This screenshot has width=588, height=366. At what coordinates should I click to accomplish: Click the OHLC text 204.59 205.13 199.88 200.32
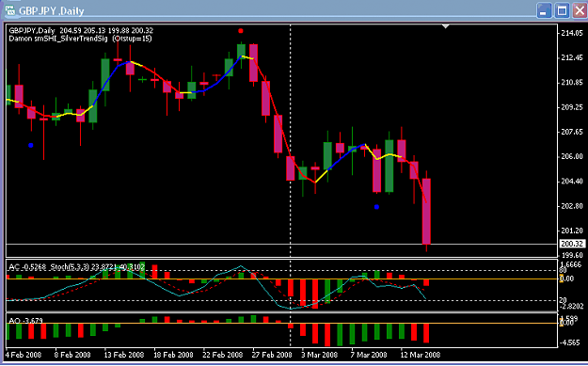tap(106, 31)
